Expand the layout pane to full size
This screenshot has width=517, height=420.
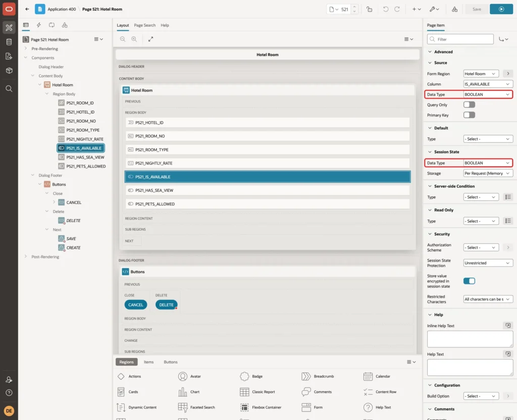click(x=150, y=39)
